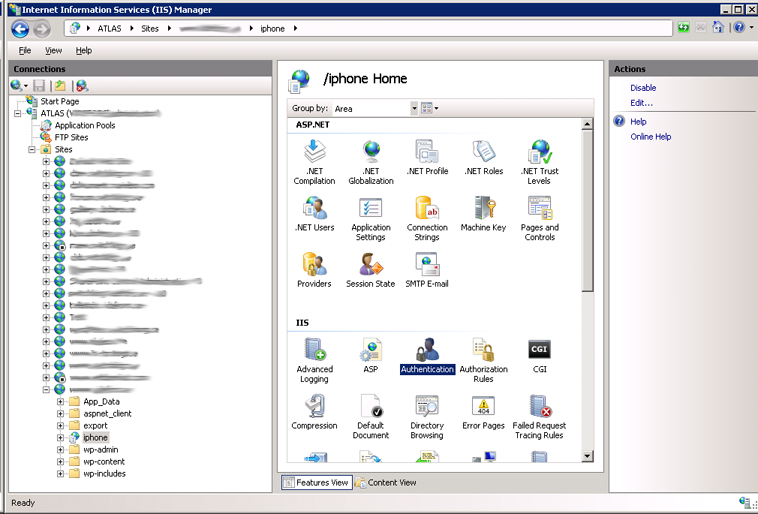Open the Error Pages feature
The height and width of the screenshot is (514, 758).
pos(483,412)
